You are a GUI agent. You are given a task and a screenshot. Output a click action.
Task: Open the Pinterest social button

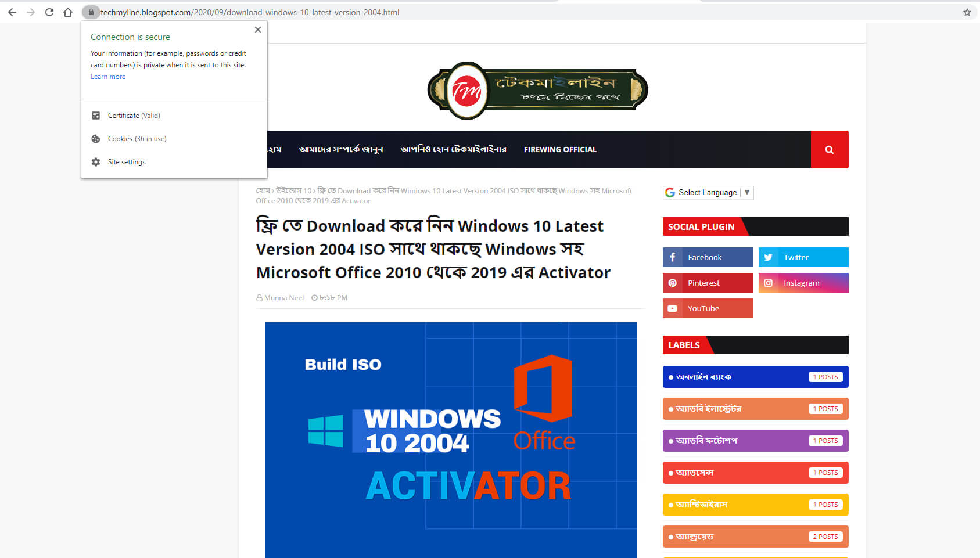pos(708,283)
